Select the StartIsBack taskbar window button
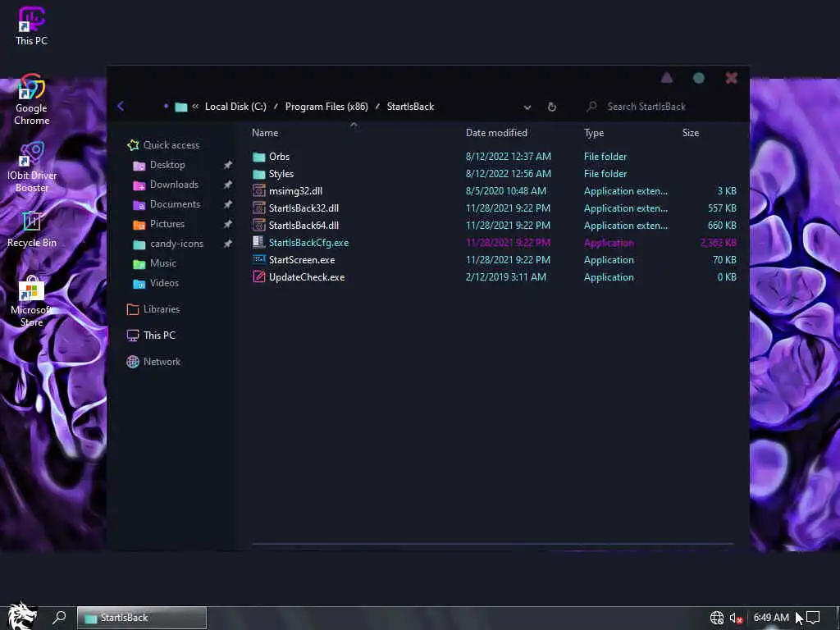The height and width of the screenshot is (630, 840). click(142, 618)
